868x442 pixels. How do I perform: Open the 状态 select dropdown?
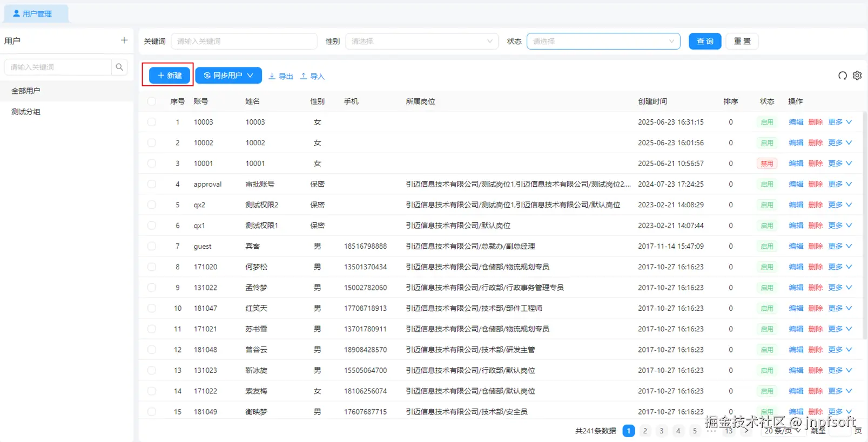[603, 41]
